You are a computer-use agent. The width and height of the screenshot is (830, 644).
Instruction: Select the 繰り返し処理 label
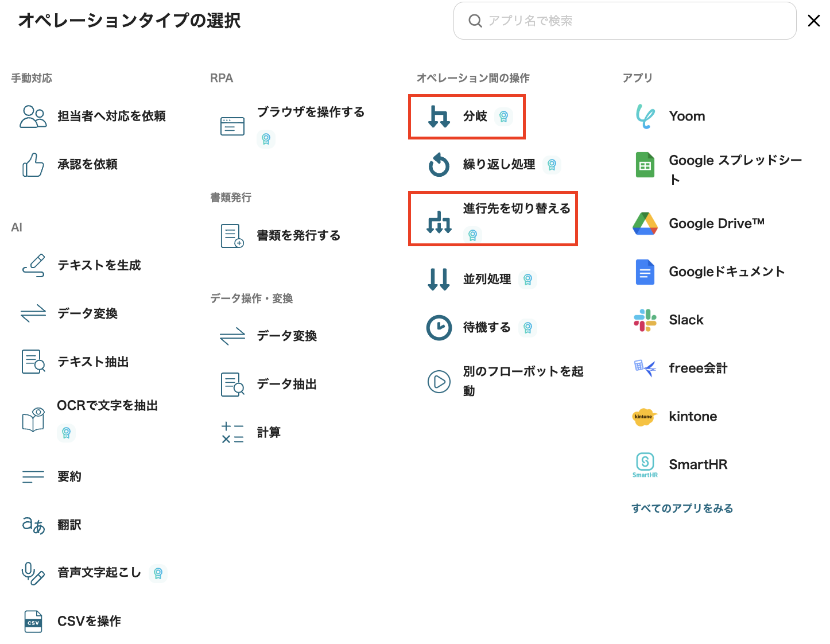click(x=499, y=165)
